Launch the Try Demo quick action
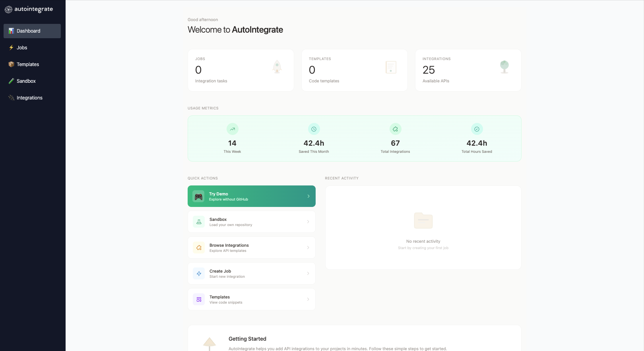 (252, 196)
